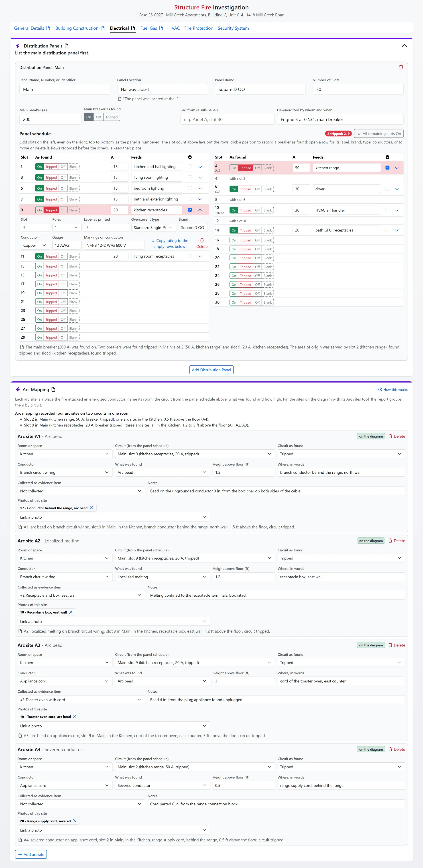Set main breaker as found to Off

(98, 117)
